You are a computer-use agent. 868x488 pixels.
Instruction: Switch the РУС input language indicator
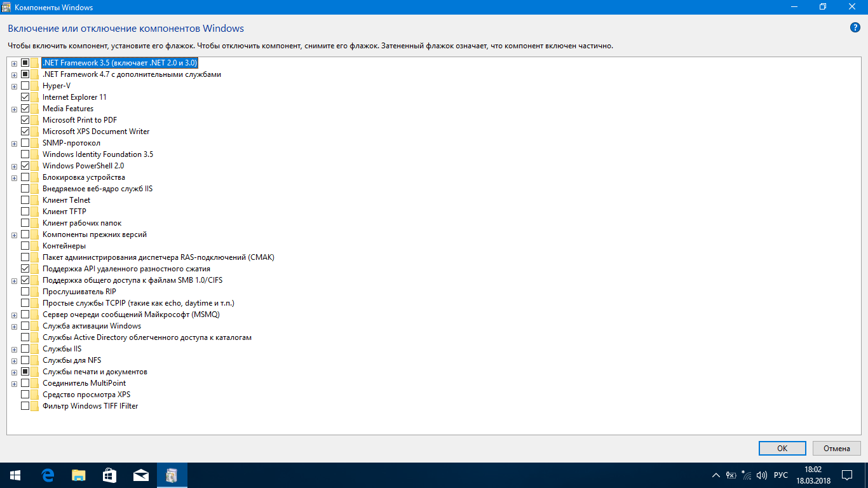tap(781, 475)
